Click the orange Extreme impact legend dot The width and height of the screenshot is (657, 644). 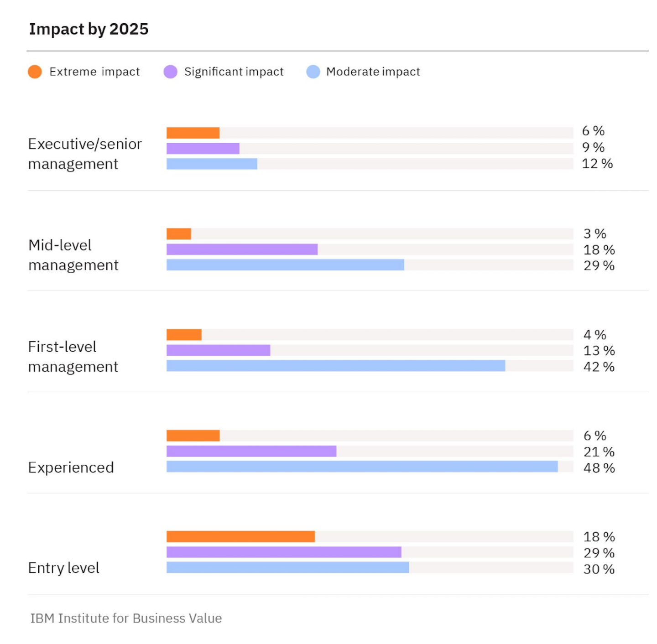pos(35,72)
